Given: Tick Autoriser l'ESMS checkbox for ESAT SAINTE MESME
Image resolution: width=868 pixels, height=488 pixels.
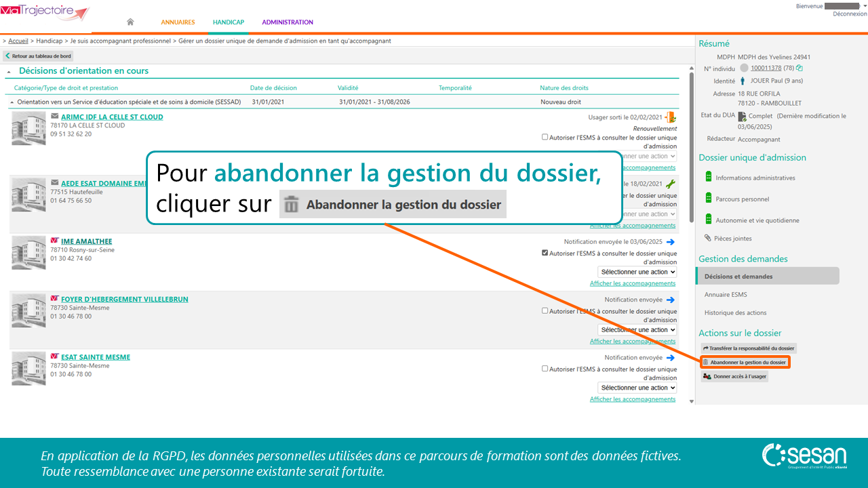Looking at the screenshot, I should (545, 369).
